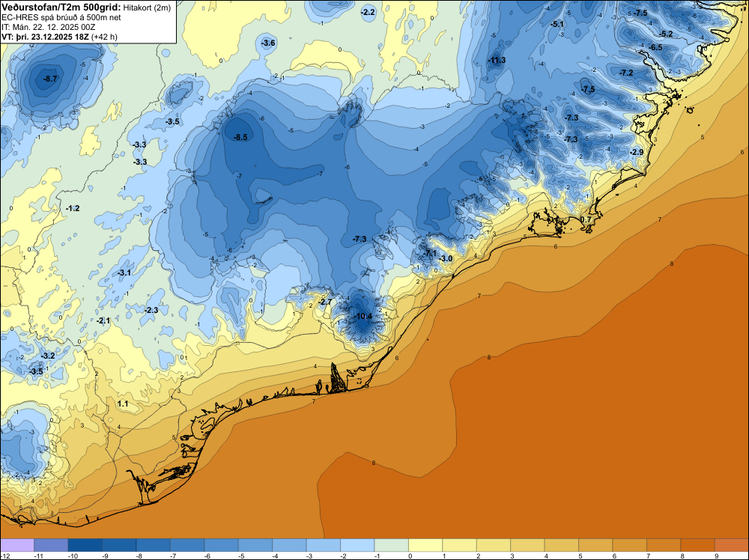Click the -2.1 temperature label
749x560 pixels.
[103, 321]
